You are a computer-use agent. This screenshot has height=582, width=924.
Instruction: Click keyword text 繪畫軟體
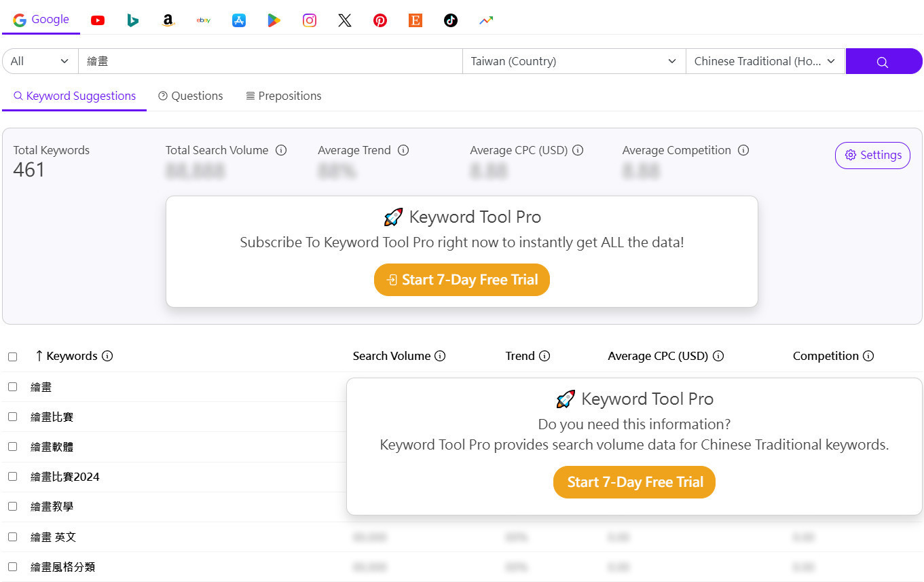tap(52, 447)
